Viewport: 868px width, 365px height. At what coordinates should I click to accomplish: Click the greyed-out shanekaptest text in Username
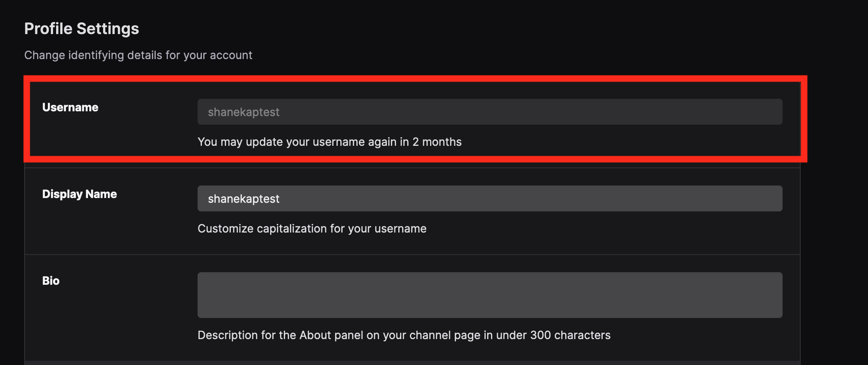[244, 112]
